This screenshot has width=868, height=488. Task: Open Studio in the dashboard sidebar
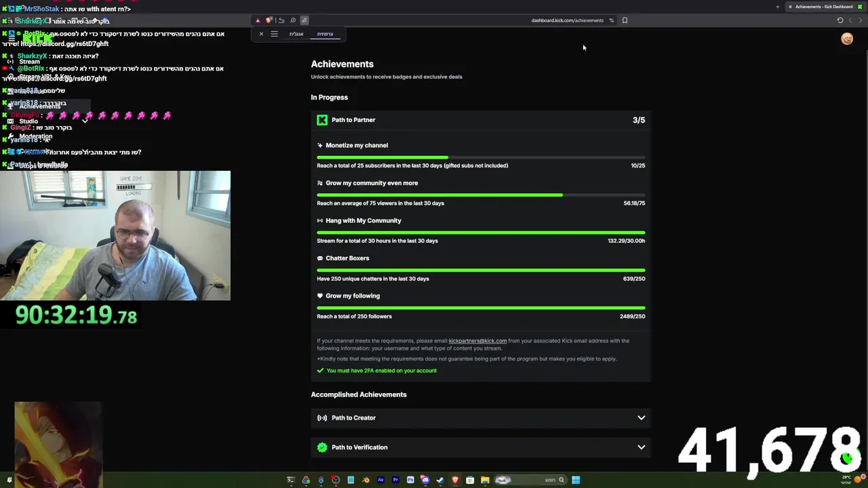pyautogui.click(x=28, y=121)
